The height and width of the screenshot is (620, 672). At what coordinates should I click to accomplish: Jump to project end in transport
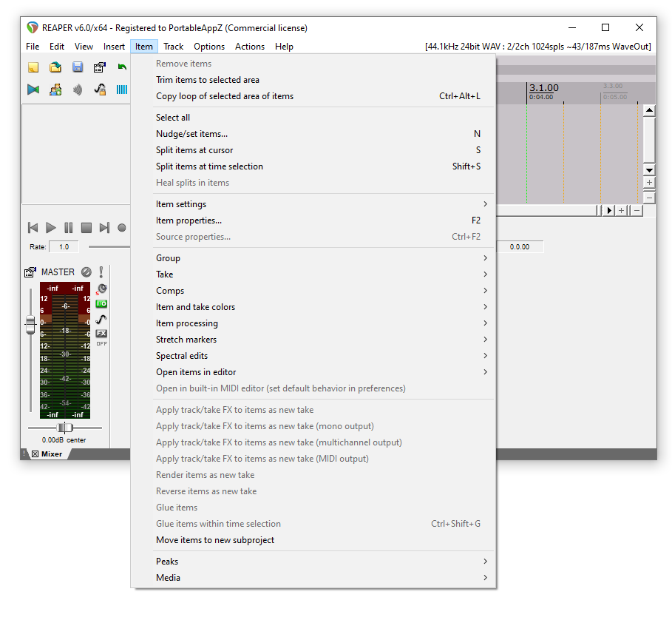(104, 228)
